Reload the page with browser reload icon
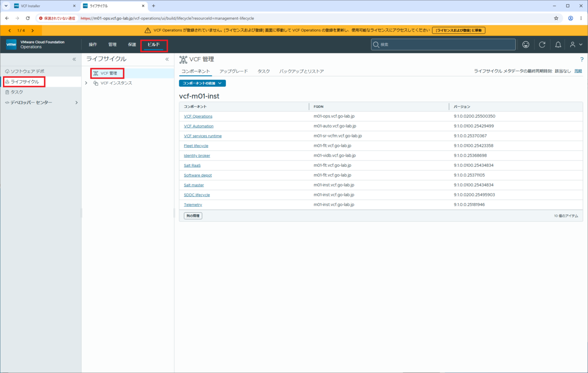588x373 pixels. click(x=27, y=18)
